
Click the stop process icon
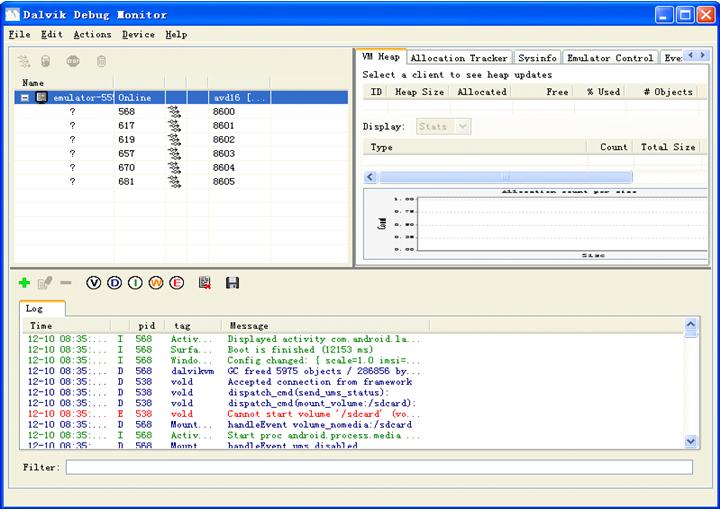pyautogui.click(x=73, y=61)
